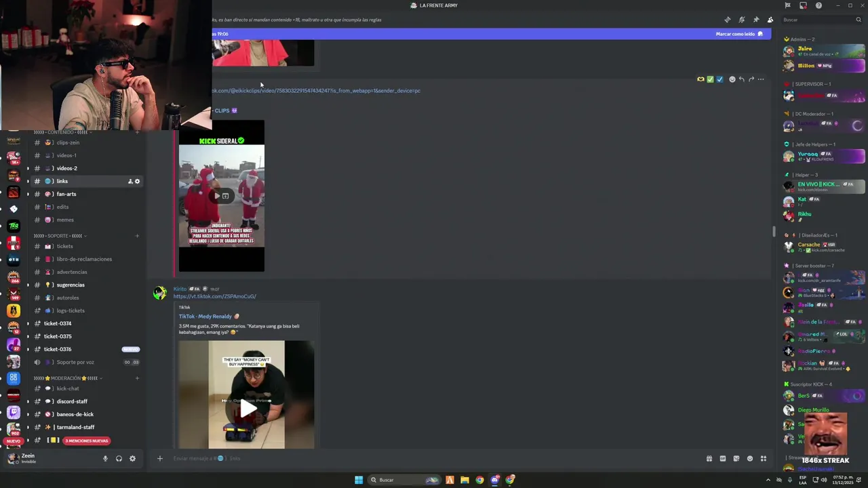Open the Help question mark icon
This screenshot has height=488, width=868.
(x=818, y=5)
